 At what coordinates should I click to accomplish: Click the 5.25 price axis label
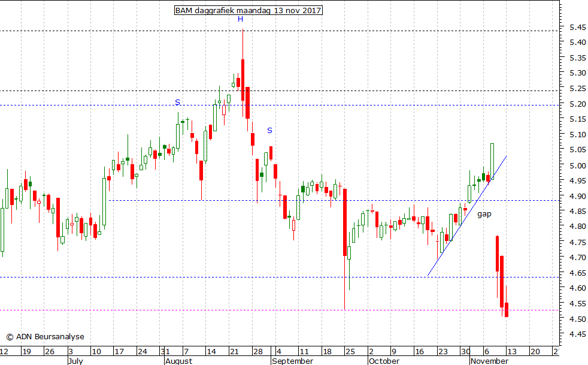[577, 89]
